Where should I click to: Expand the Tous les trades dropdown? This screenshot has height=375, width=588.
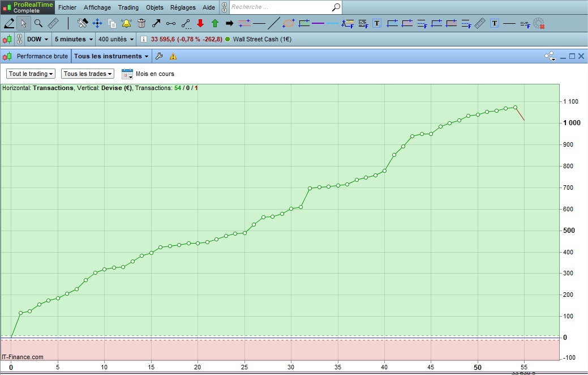[88, 74]
